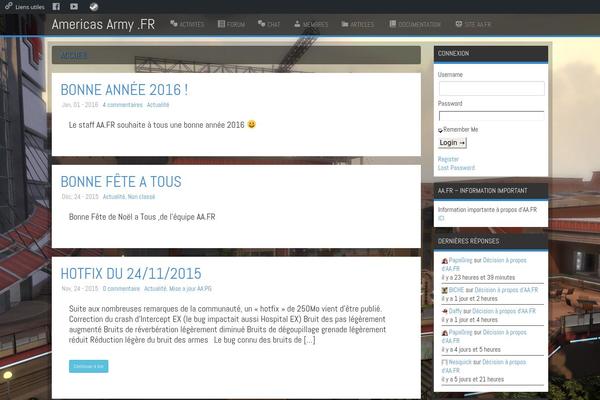This screenshot has width=600, height=400.
Task: Click Daffy avatar in recent replies
Action: point(445,312)
